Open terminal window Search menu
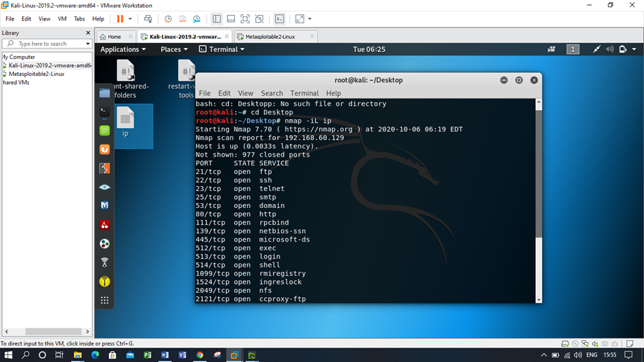Viewport: 644px width, 362px height. click(x=272, y=93)
